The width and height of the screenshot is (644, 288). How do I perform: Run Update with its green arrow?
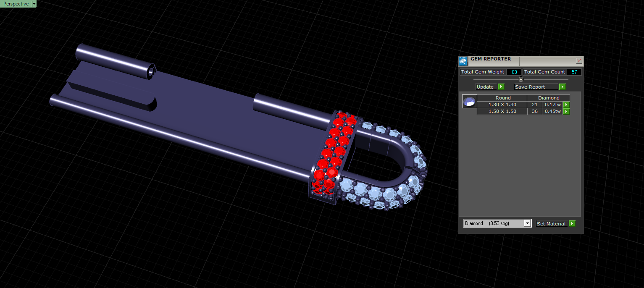click(501, 87)
